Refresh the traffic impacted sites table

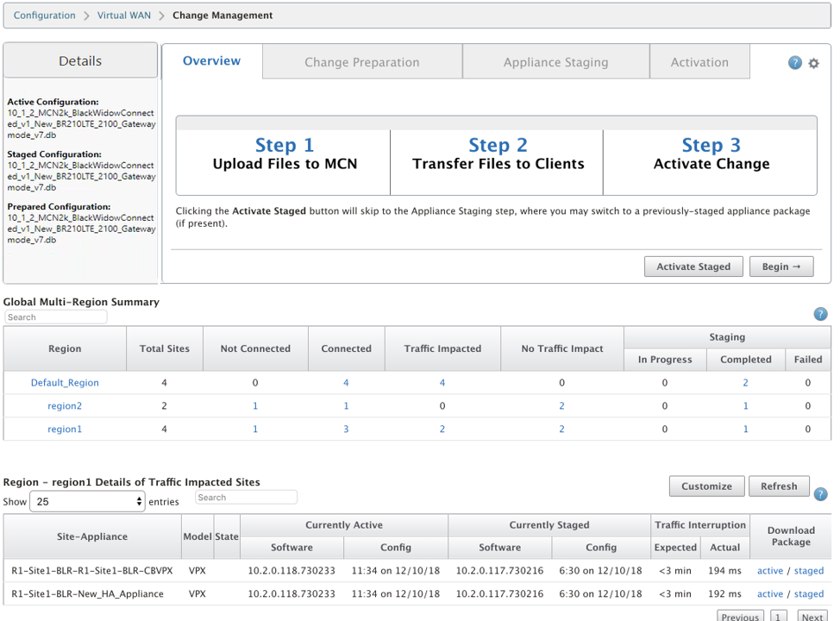click(779, 486)
